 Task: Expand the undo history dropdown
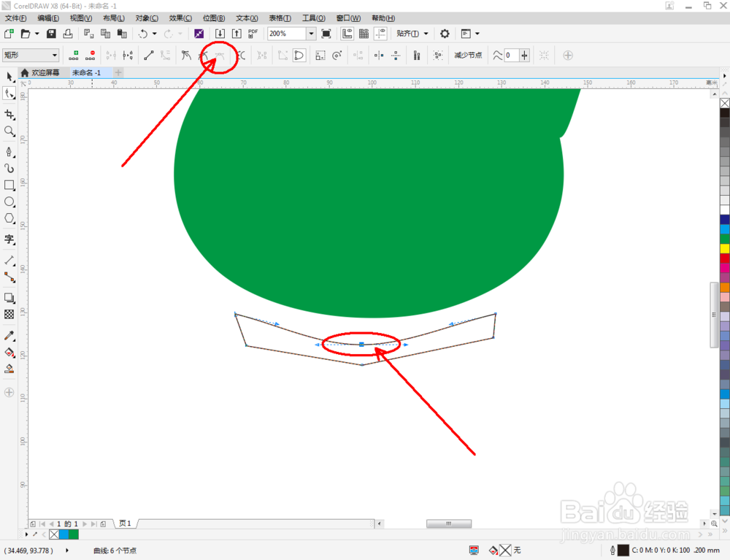pos(155,34)
